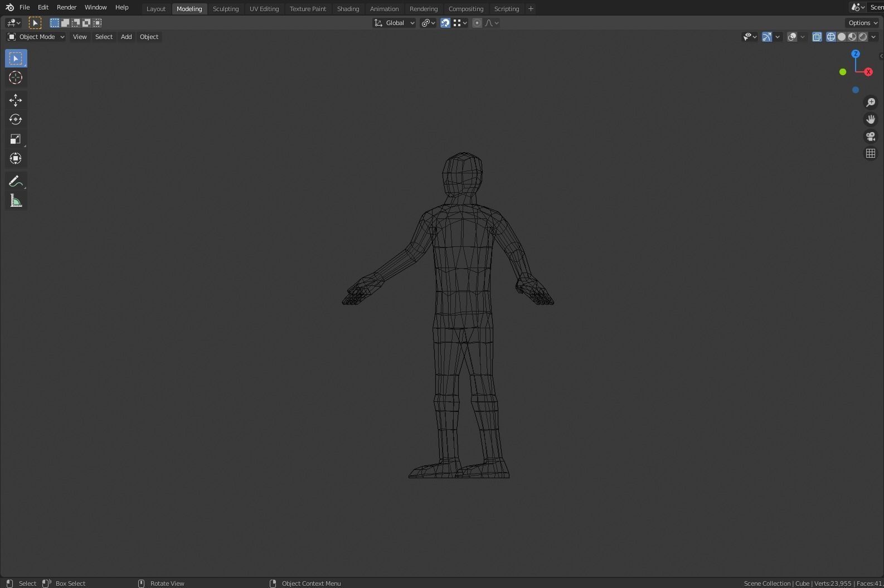Open the viewport Object menu
Screen dimensions: 884x588
click(149, 37)
